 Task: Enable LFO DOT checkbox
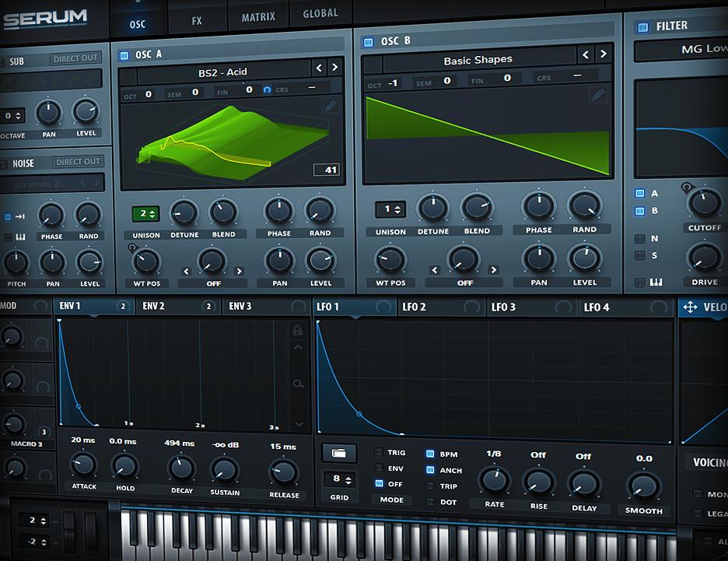[430, 502]
